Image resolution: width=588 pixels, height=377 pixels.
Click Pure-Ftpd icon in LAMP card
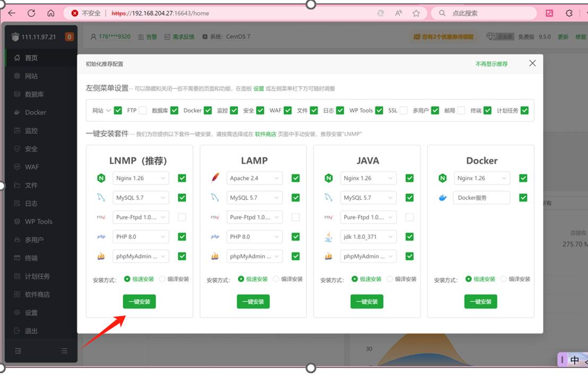coord(215,217)
